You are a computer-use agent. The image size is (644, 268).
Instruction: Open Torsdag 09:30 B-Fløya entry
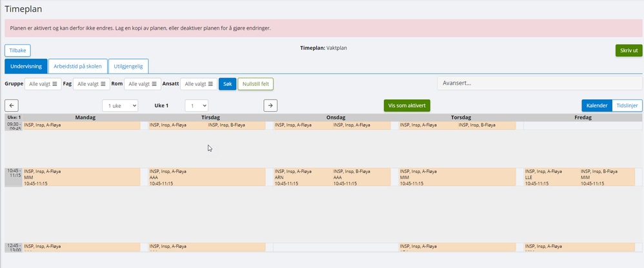[x=487, y=125]
